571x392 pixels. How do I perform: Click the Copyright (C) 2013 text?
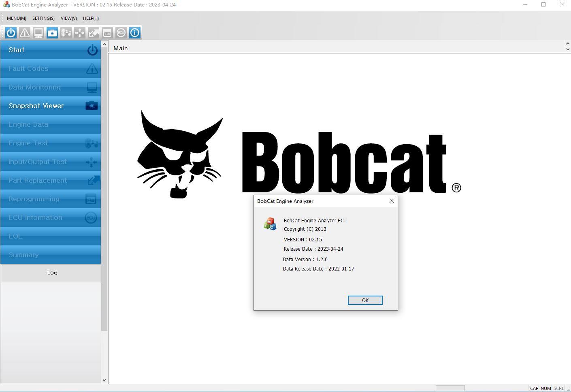(x=305, y=229)
